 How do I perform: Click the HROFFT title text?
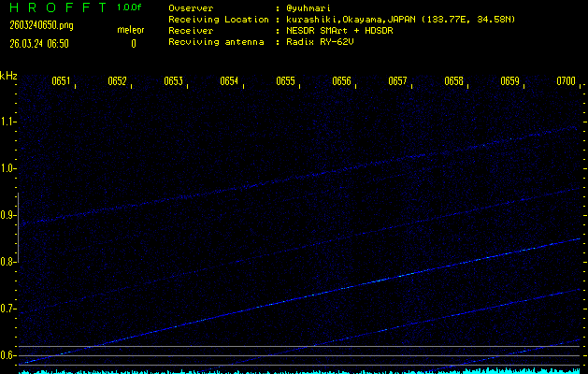(x=54, y=7)
